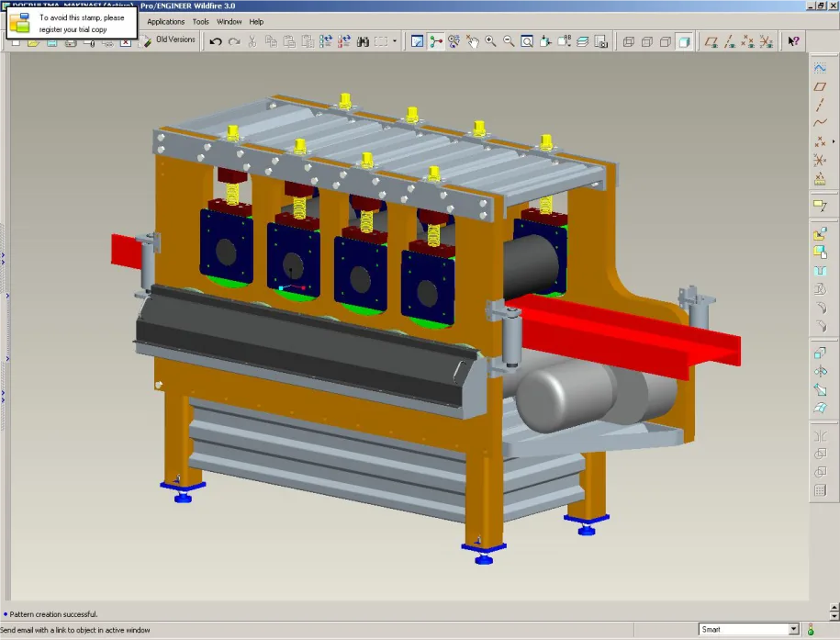Viewport: 840px width, 640px height.
Task: Open the Window menu
Action: pos(229,22)
